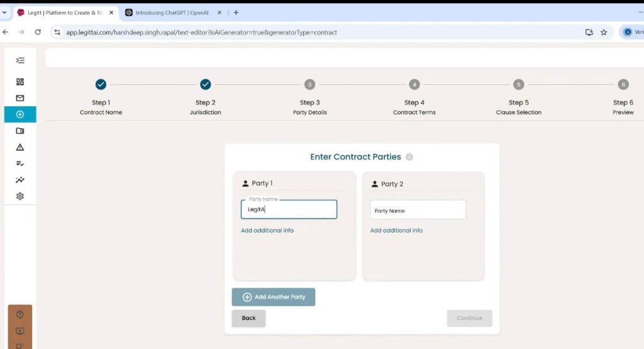Click the Step 5 Clause Selection circle
This screenshot has width=644, height=349.
pyautogui.click(x=519, y=85)
